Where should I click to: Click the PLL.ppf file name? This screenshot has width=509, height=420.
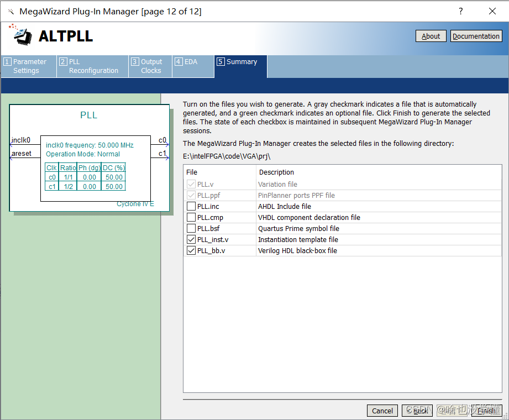tap(209, 196)
